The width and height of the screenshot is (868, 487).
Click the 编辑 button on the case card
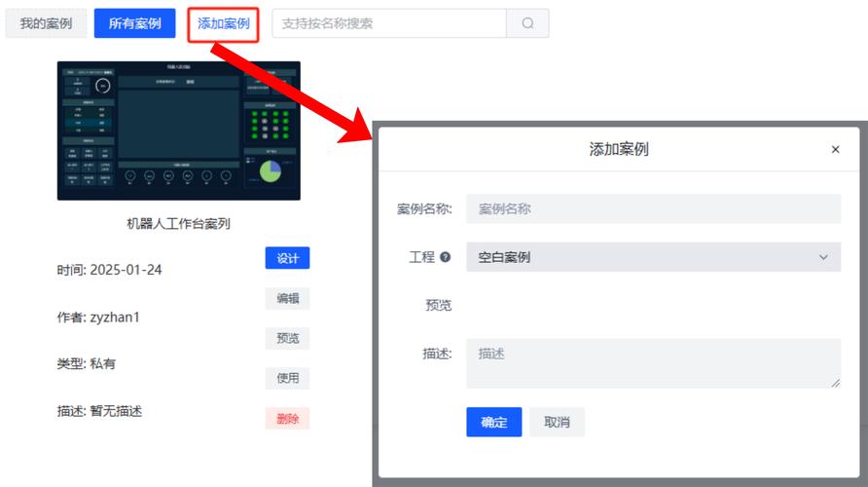point(287,299)
